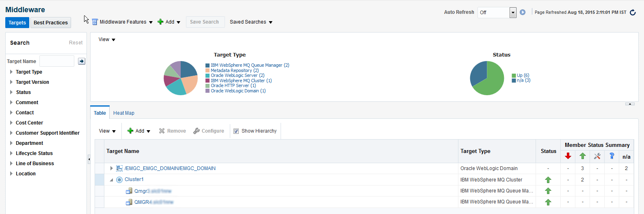
Task: Click the unknown status question mark icon
Action: (612, 156)
